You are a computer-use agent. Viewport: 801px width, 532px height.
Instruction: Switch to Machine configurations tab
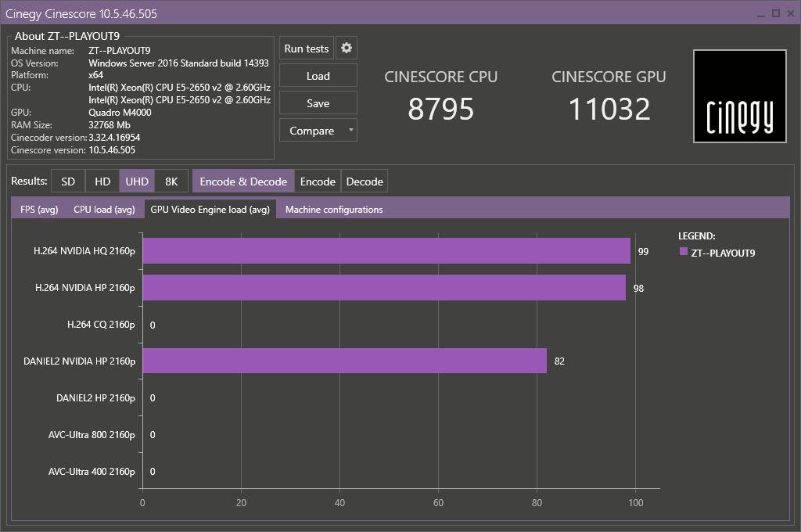334,210
